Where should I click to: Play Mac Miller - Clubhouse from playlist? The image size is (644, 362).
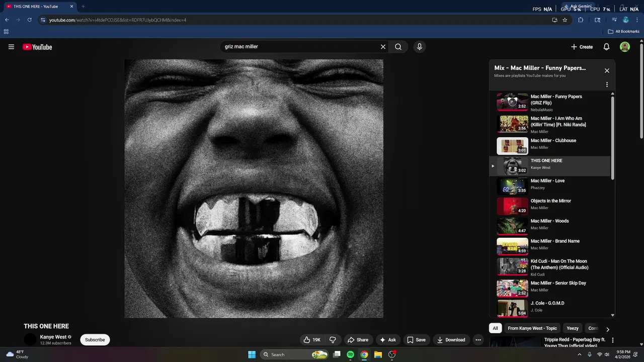click(550, 146)
